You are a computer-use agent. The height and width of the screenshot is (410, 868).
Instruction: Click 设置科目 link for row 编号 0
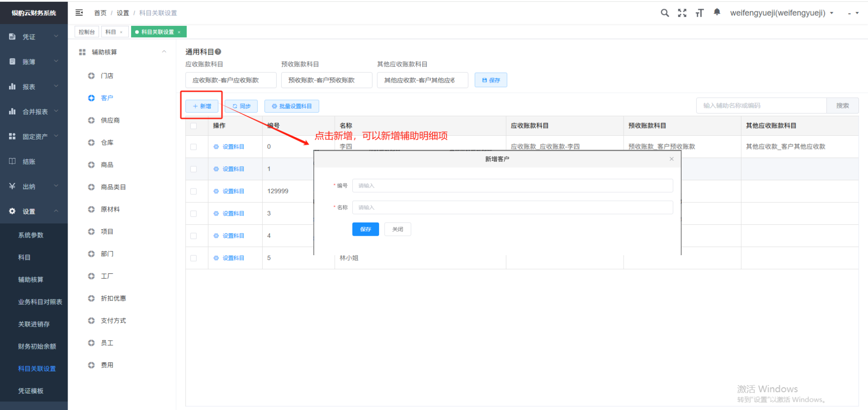coord(229,147)
